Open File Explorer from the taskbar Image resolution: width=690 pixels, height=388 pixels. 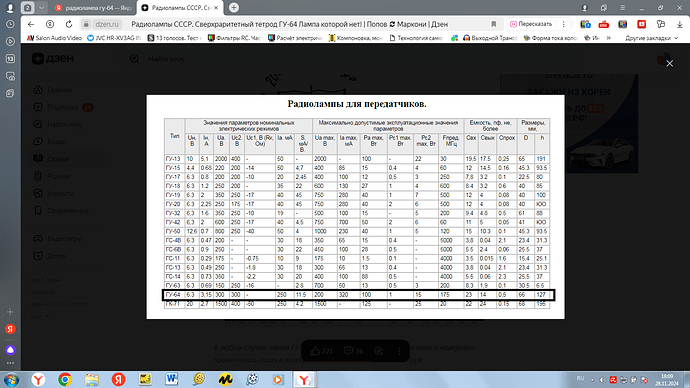pyautogui.click(x=92, y=380)
